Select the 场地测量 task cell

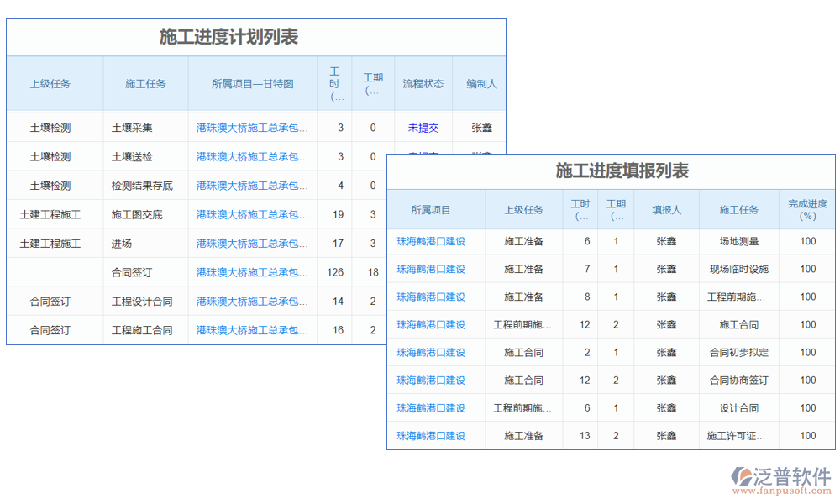click(738, 241)
